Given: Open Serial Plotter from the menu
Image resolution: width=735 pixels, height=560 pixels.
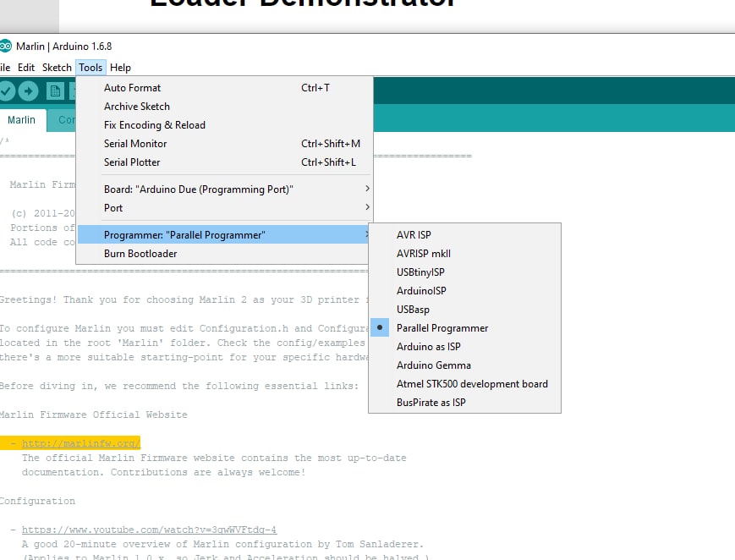Looking at the screenshot, I should pyautogui.click(x=225, y=162).
